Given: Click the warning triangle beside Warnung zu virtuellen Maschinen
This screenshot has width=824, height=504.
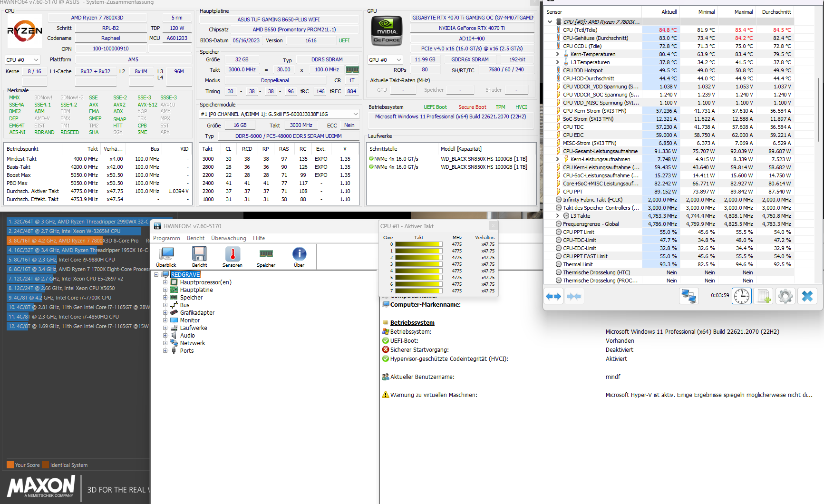Looking at the screenshot, I should 386,395.
